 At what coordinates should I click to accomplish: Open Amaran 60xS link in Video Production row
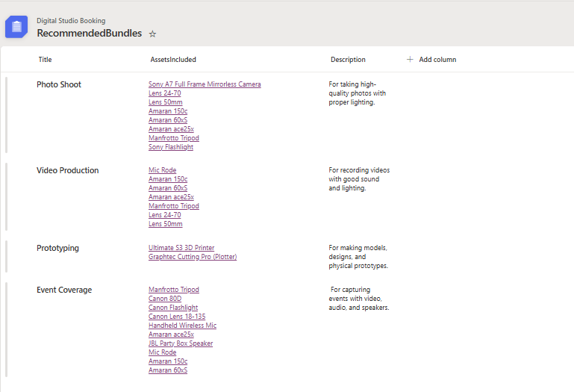[168, 188]
